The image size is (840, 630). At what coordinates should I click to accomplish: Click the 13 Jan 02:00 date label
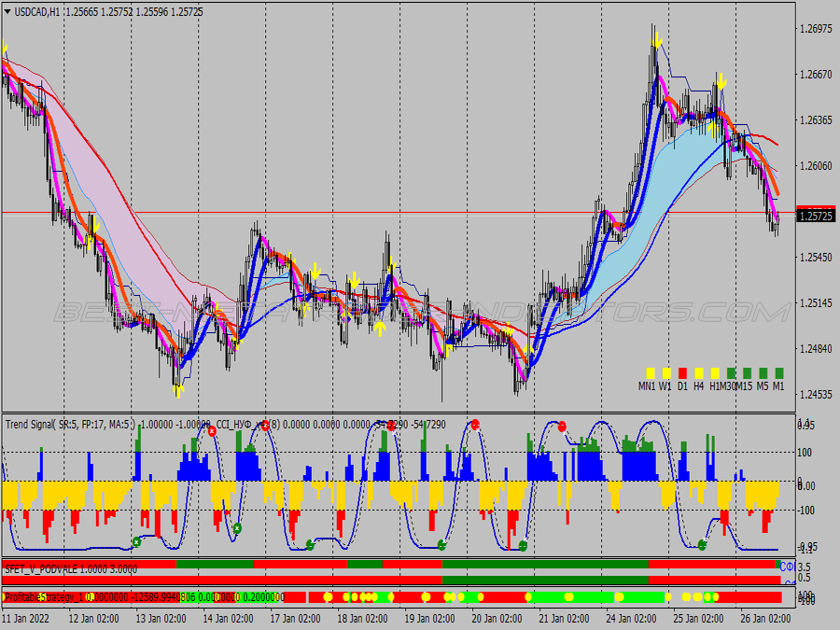[x=161, y=618]
